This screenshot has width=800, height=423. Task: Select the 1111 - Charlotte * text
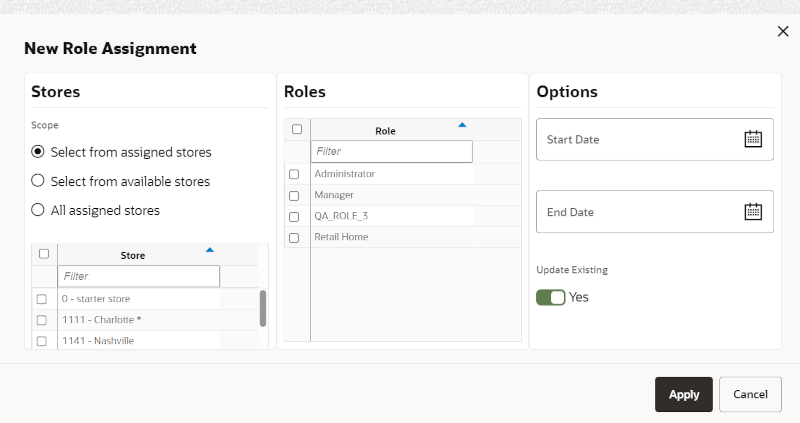click(x=102, y=319)
